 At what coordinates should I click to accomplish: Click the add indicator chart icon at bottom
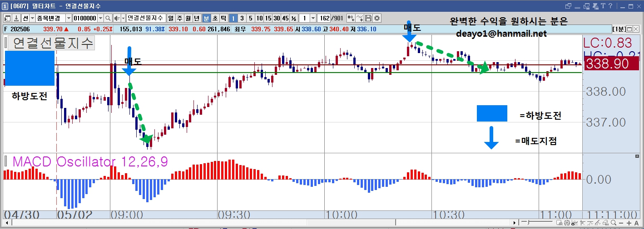[x=575, y=223]
